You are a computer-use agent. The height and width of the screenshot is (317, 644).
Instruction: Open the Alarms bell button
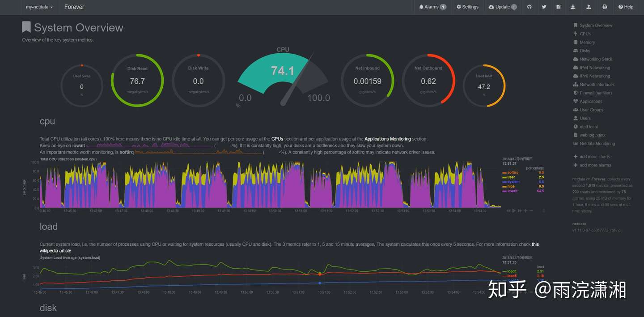(x=432, y=7)
